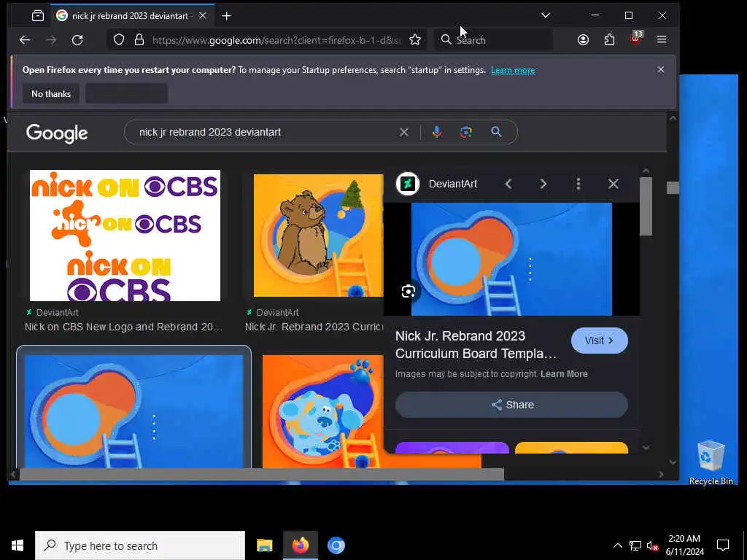
Task: Click preview panel scrollbar thumb
Action: [x=646, y=206]
